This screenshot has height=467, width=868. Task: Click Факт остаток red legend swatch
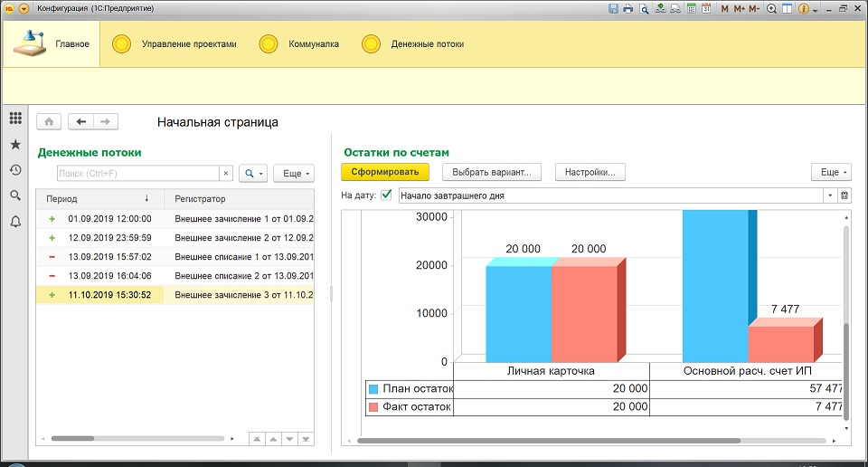(x=373, y=407)
